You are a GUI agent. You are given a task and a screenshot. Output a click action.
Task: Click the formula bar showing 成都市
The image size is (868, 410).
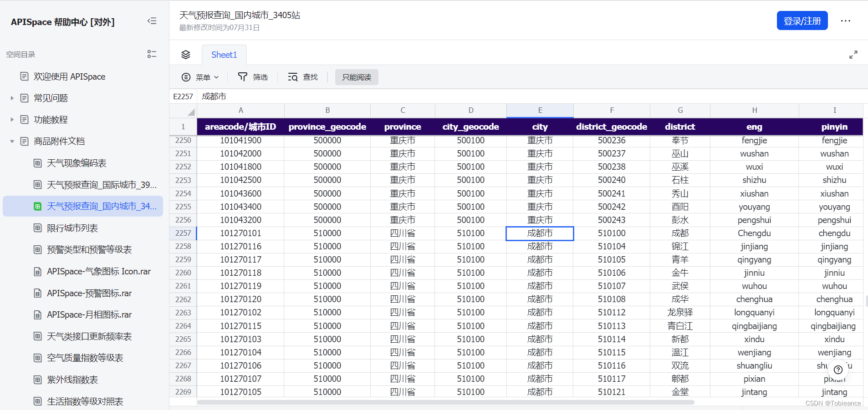point(532,96)
